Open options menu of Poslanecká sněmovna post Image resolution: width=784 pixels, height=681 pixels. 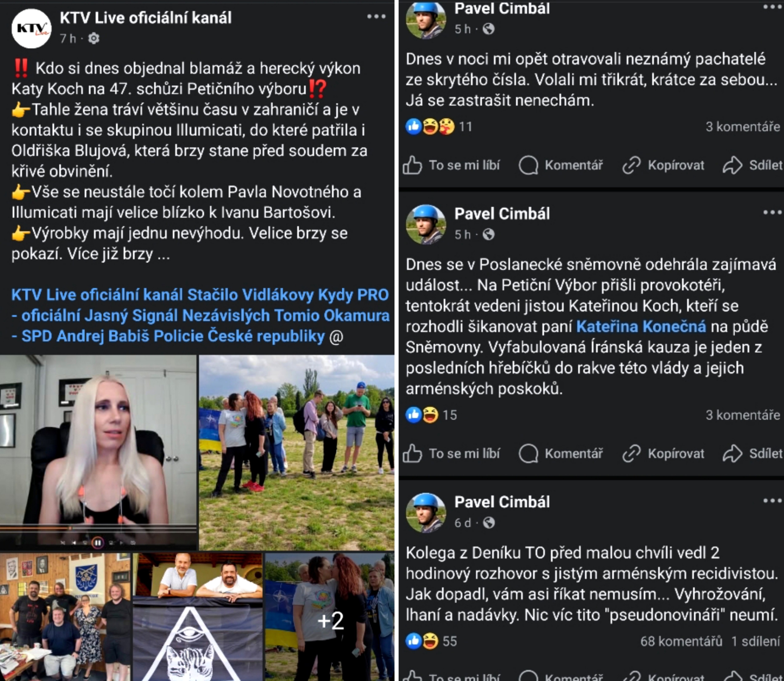click(772, 212)
